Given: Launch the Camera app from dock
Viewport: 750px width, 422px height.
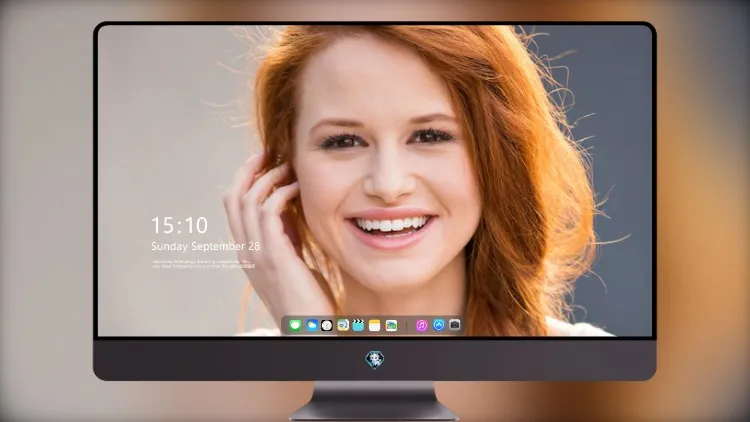Looking at the screenshot, I should coord(455,325).
